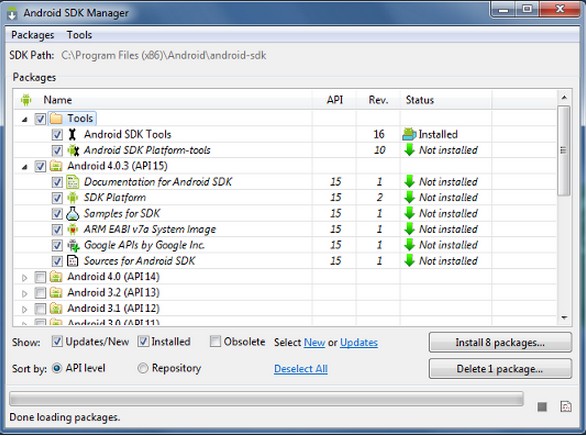Expand the Android 4.0 (API 14) group

pos(24,278)
